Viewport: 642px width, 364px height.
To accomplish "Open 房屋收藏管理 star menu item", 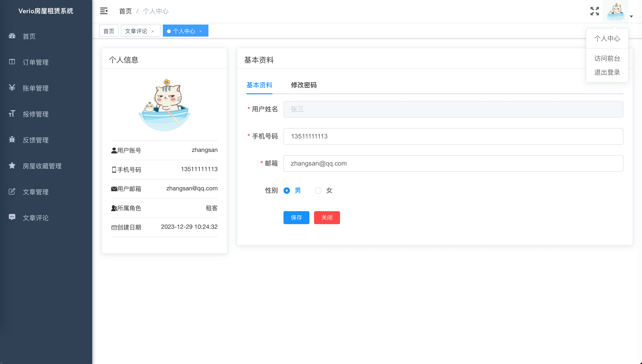I will tap(42, 166).
